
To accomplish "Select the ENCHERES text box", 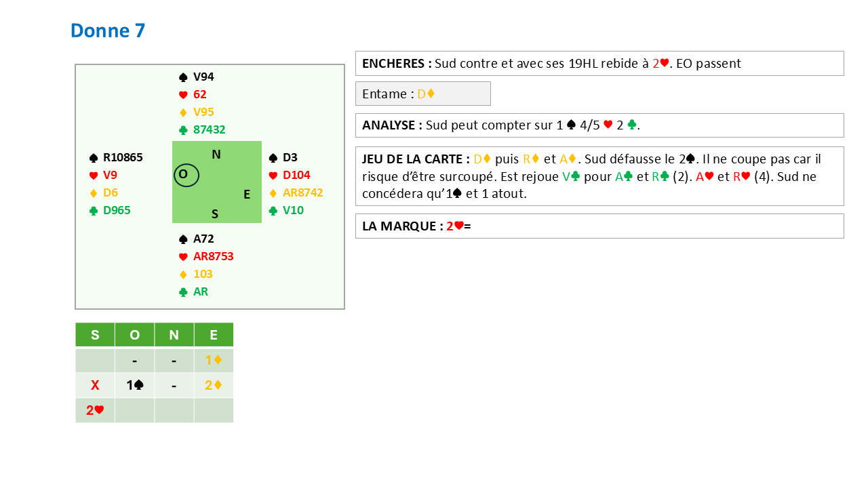I will pos(599,64).
